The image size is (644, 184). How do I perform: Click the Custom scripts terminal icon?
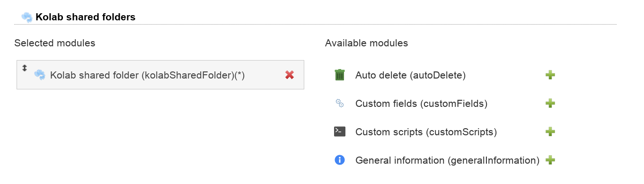coord(339,131)
